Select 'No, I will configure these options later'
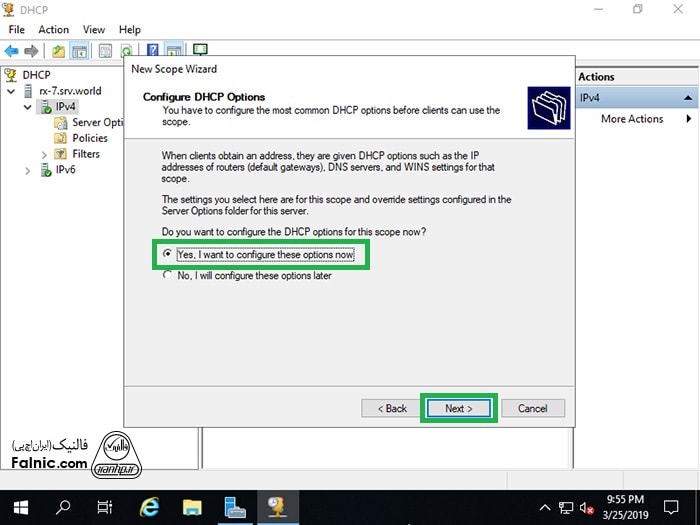 click(x=167, y=276)
